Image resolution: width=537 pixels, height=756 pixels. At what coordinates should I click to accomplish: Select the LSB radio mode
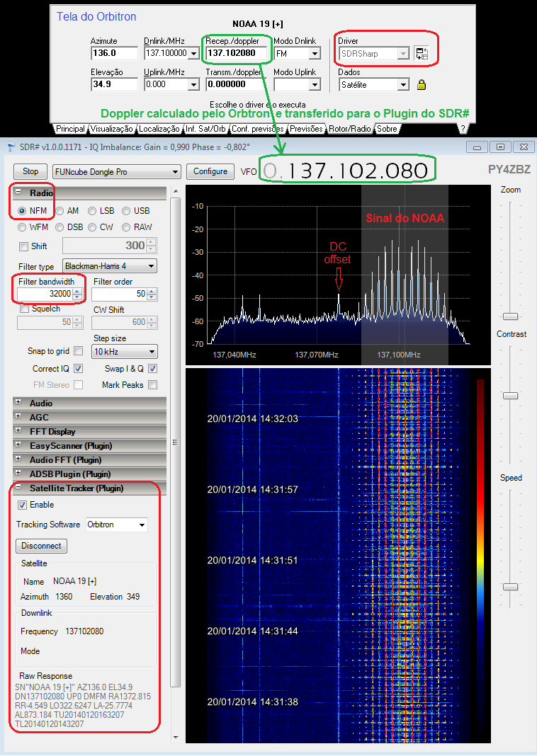tap(91, 211)
